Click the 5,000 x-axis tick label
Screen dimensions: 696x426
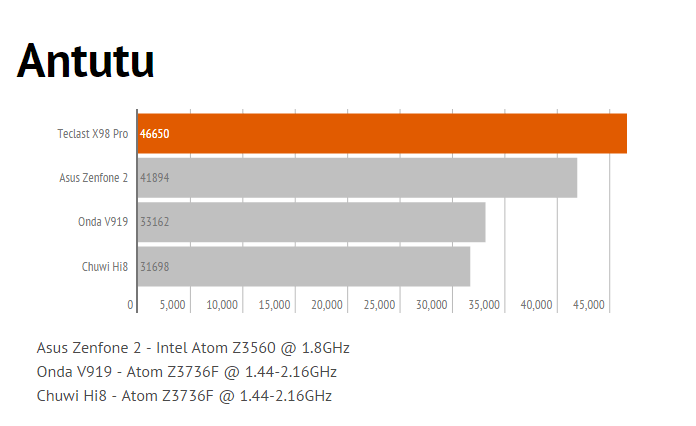pyautogui.click(x=173, y=304)
